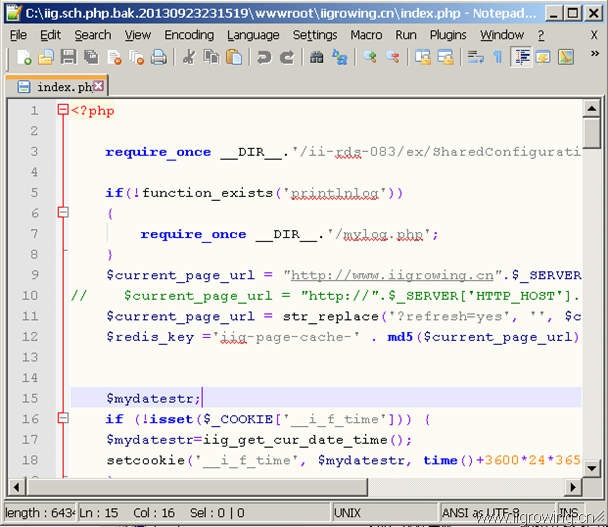Screen dimensions: 608x527
Task: Collapse the <?php fold block
Action: coord(63,110)
